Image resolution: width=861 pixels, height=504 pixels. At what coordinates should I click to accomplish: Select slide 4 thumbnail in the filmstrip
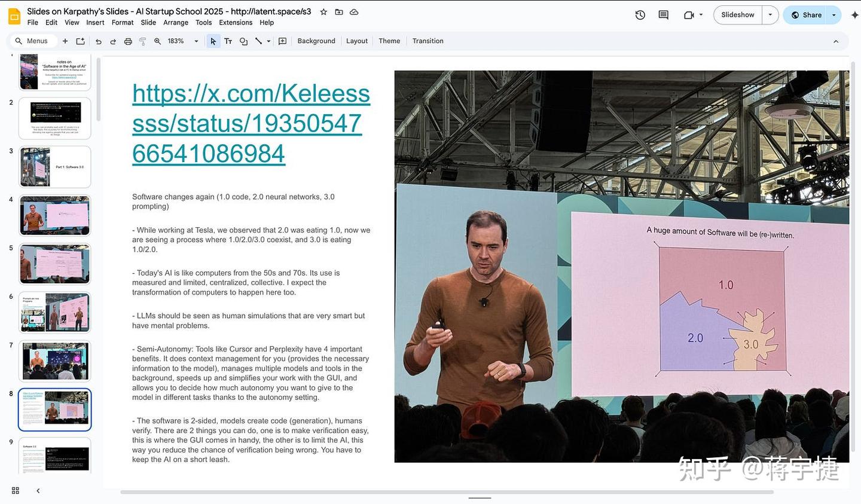point(54,215)
